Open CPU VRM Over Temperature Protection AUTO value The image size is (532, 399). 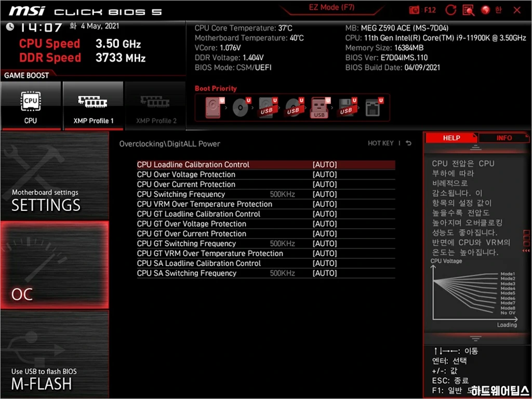[x=325, y=204]
